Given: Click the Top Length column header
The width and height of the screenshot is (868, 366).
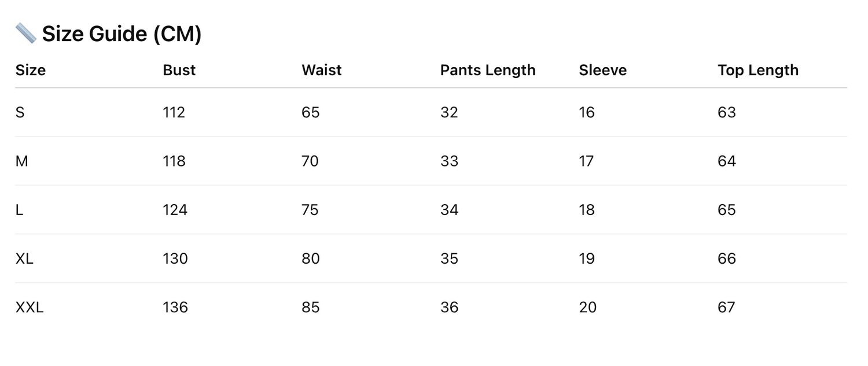Looking at the screenshot, I should pos(758,71).
